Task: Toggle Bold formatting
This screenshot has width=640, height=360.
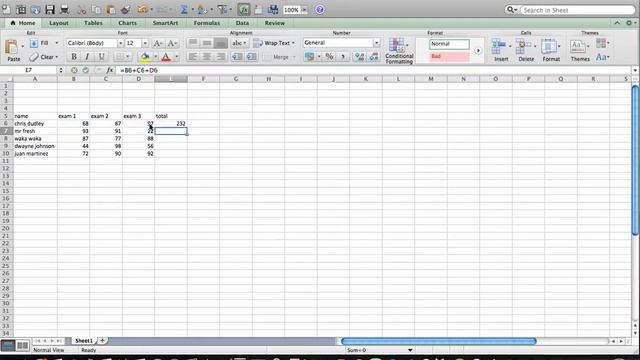Action: (74, 57)
